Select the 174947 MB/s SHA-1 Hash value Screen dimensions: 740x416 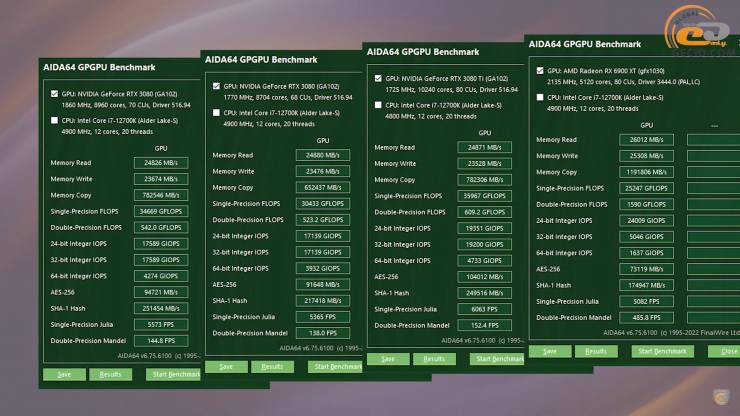click(647, 285)
